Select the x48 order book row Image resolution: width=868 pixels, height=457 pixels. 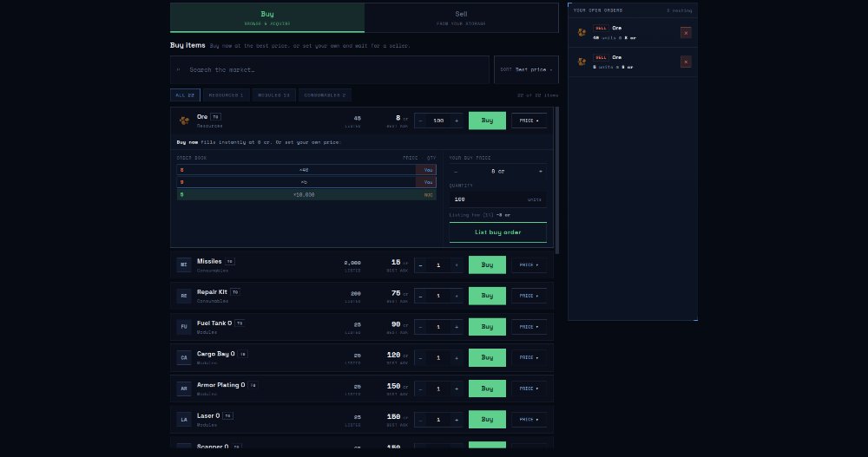(x=306, y=170)
